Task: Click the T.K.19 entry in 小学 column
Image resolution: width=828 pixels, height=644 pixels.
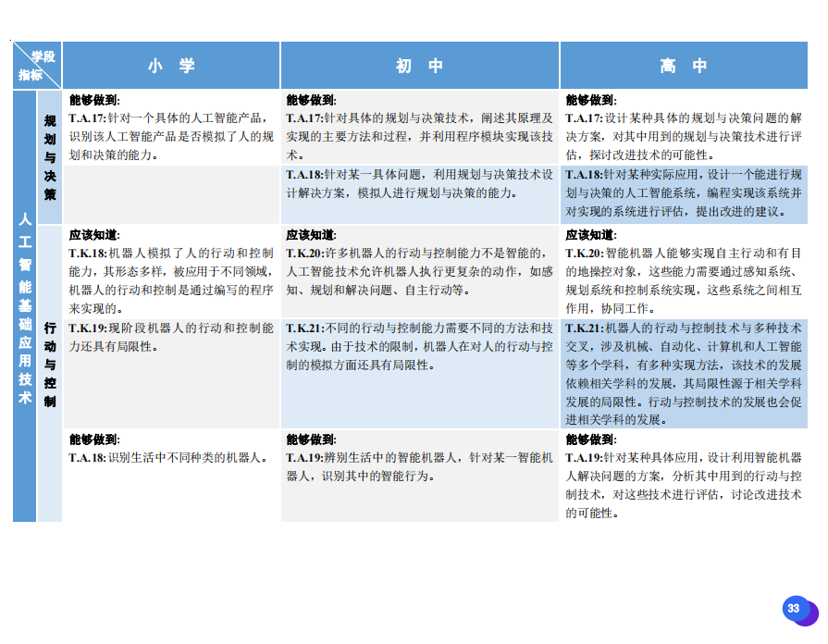Action: [171, 337]
